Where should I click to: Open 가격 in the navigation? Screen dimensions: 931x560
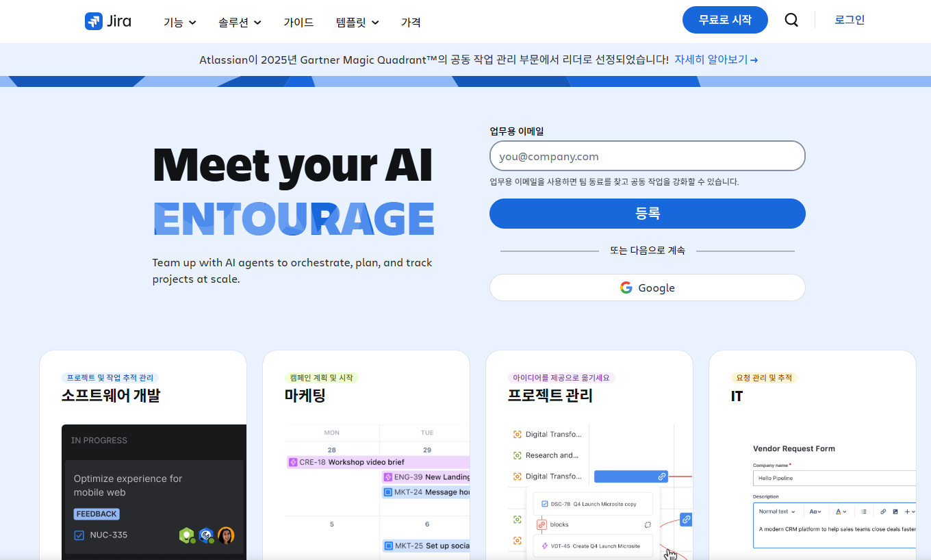[411, 22]
